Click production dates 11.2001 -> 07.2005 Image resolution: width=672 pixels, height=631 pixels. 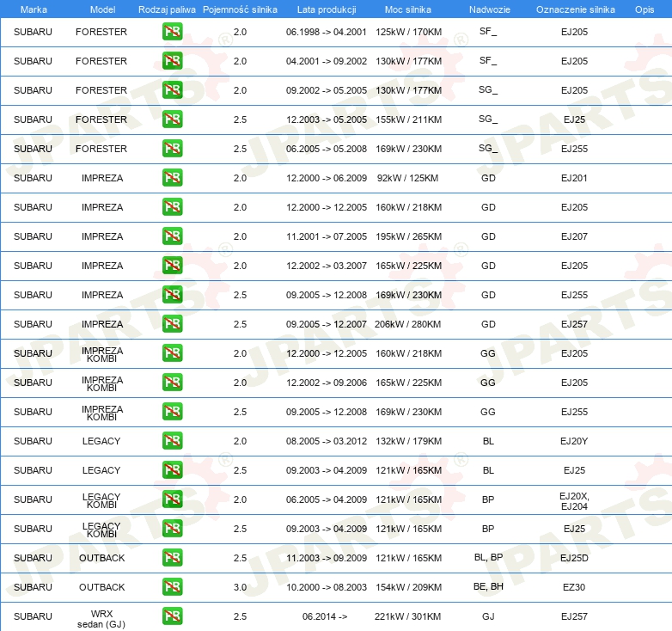[327, 236]
